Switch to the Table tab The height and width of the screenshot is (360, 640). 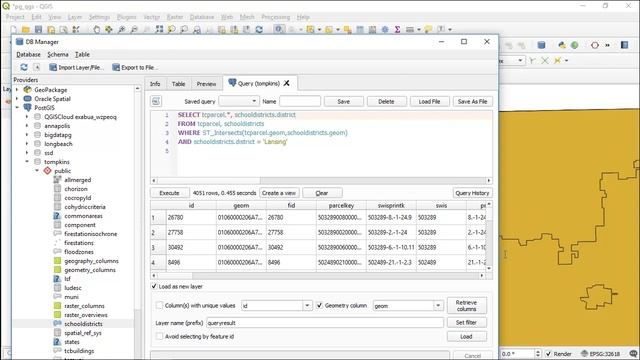pyautogui.click(x=178, y=84)
